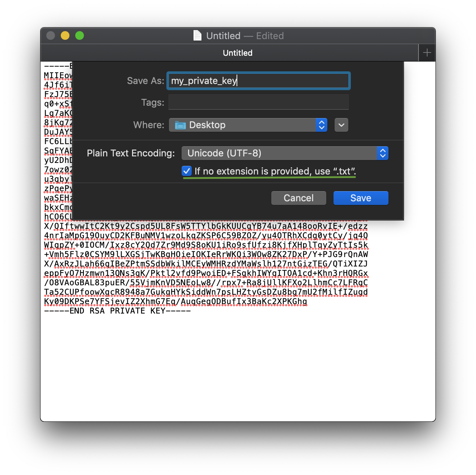Click the Tags input field
476x475 pixels.
[x=259, y=102]
